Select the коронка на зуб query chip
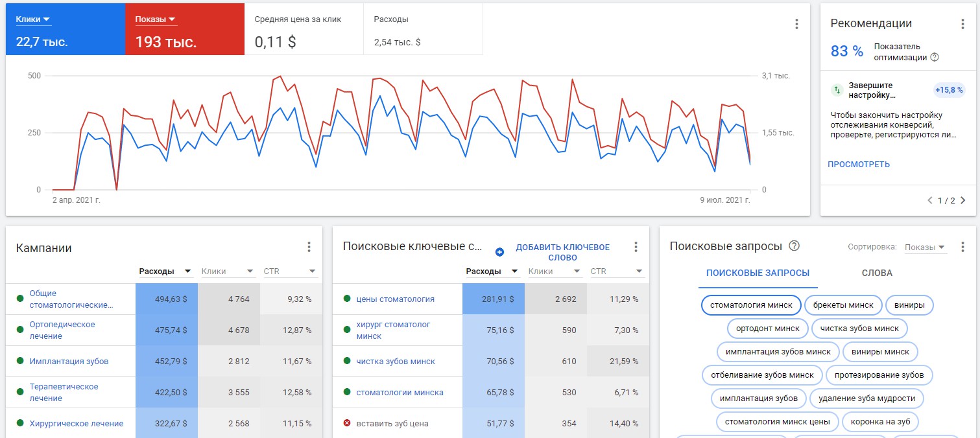The image size is (980, 438). click(x=880, y=422)
